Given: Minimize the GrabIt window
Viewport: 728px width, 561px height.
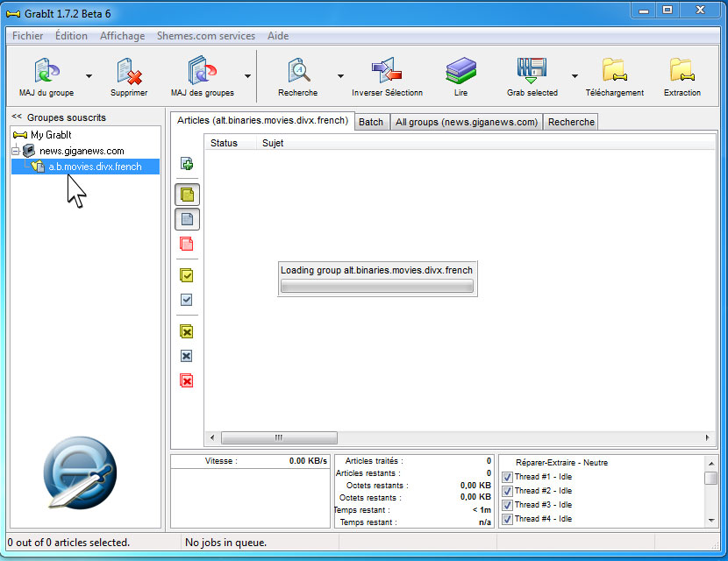Looking at the screenshot, I should click(644, 11).
